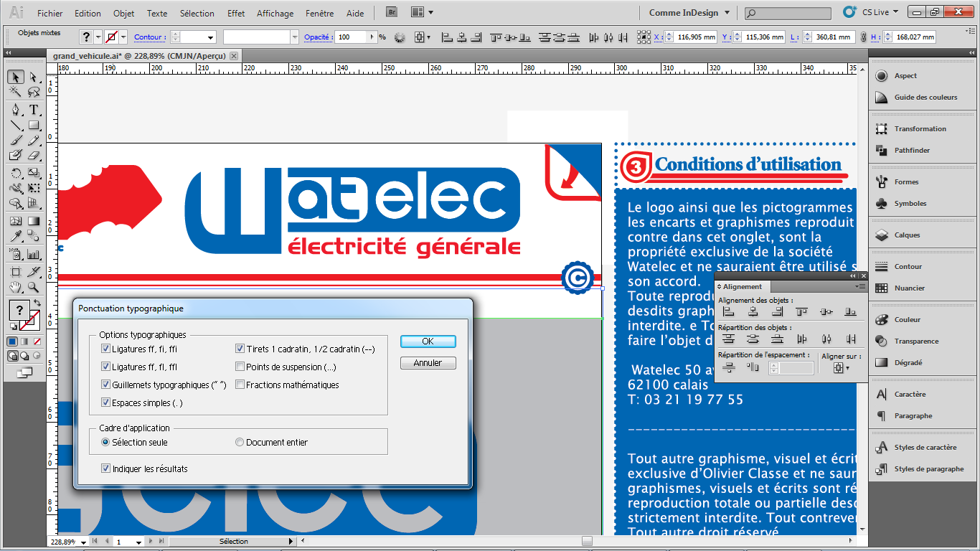This screenshot has height=551, width=980.
Task: Open the Pathfinder panel
Action: click(912, 151)
